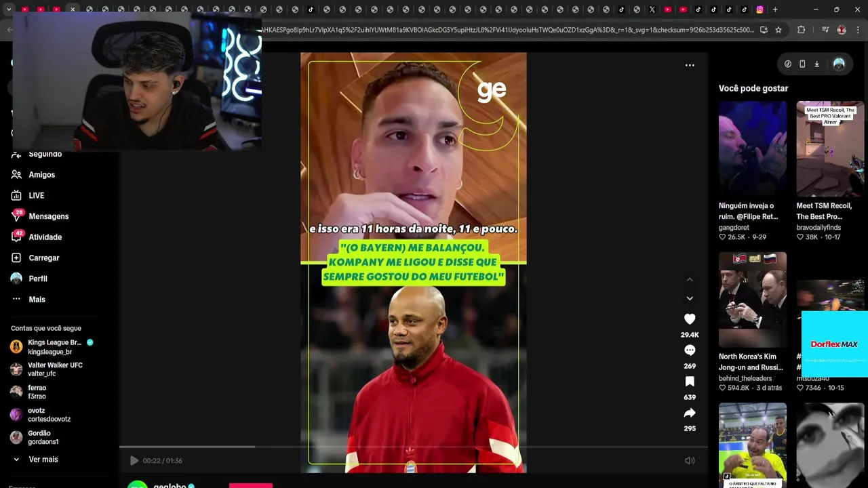868x488 pixels.
Task: Open the comments via the speech bubble icon
Action: (690, 350)
